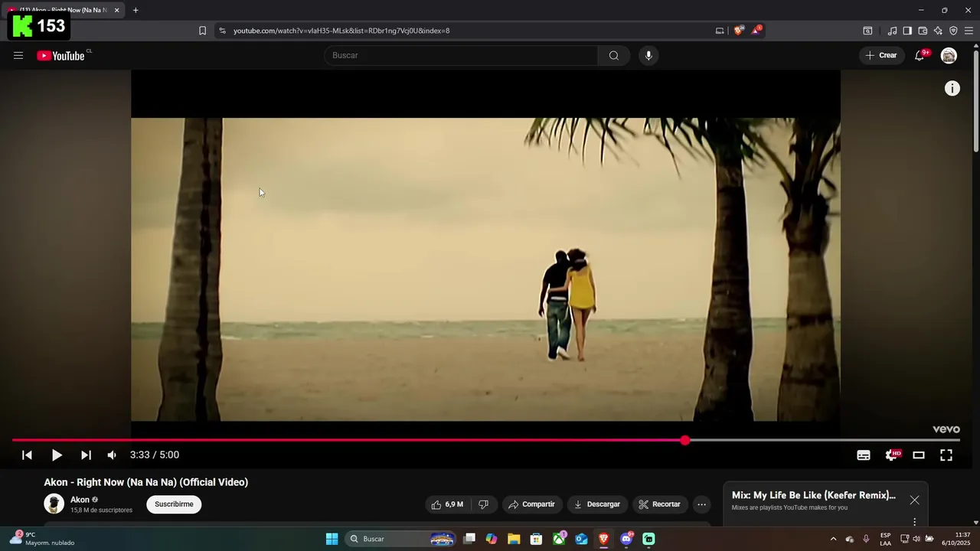980x551 pixels.
Task: Open Akon channel avatar
Action: pyautogui.click(x=54, y=504)
